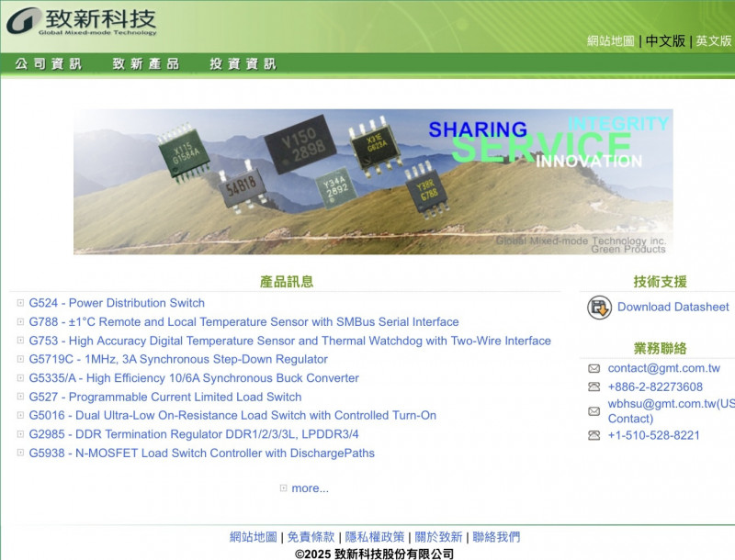Viewport: 735px width, 560px height.
Task: Click bullet icon next to G5719C
Action: coord(20,359)
